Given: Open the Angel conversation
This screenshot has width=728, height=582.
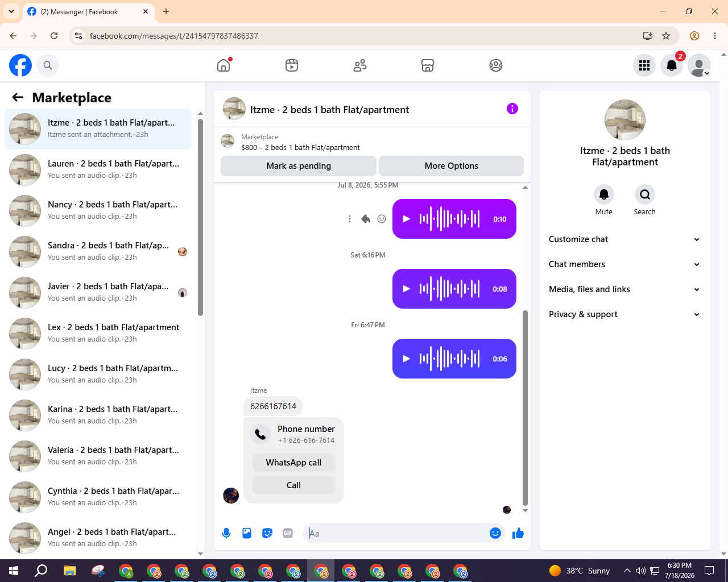Looking at the screenshot, I should (x=98, y=538).
